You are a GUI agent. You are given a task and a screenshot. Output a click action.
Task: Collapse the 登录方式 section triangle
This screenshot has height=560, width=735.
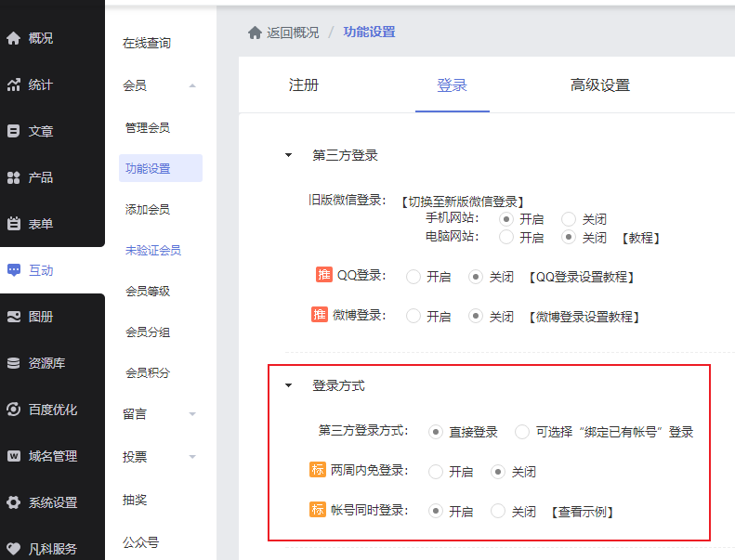pyautogui.click(x=289, y=385)
